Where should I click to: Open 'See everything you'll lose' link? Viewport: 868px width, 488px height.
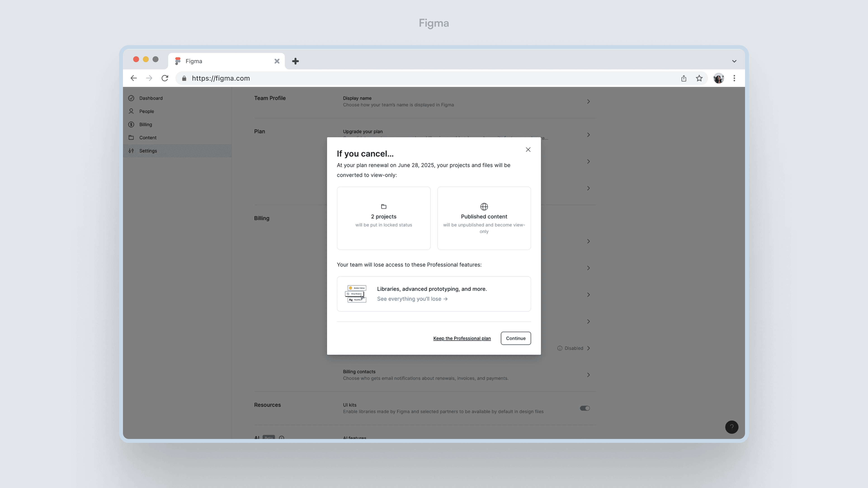coord(412,299)
